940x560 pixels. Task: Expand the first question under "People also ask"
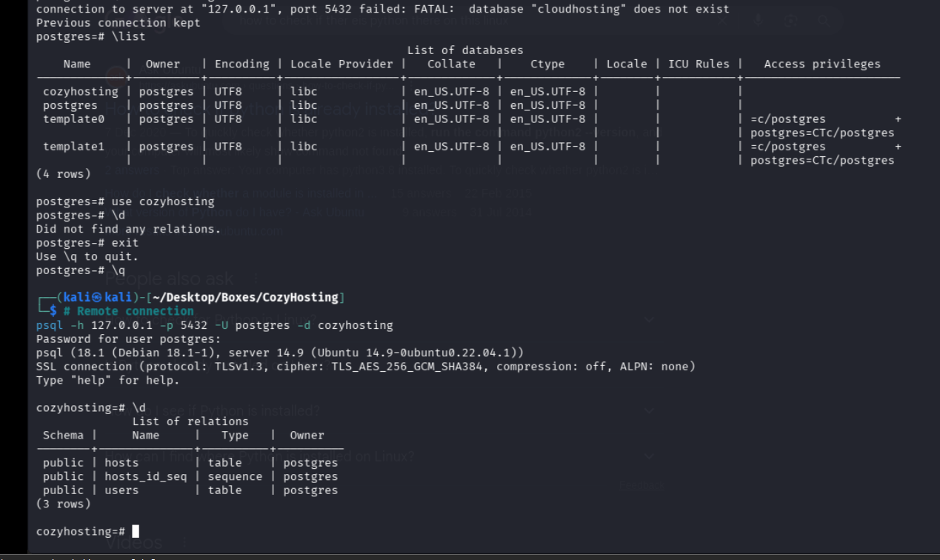coord(649,319)
